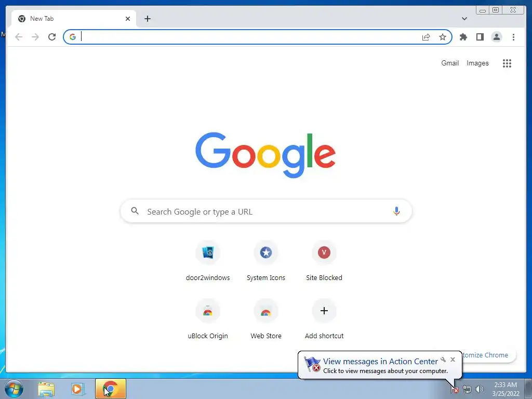Image resolution: width=532 pixels, height=399 pixels.
Task: Open the volume speaker tray icon
Action: 480,389
